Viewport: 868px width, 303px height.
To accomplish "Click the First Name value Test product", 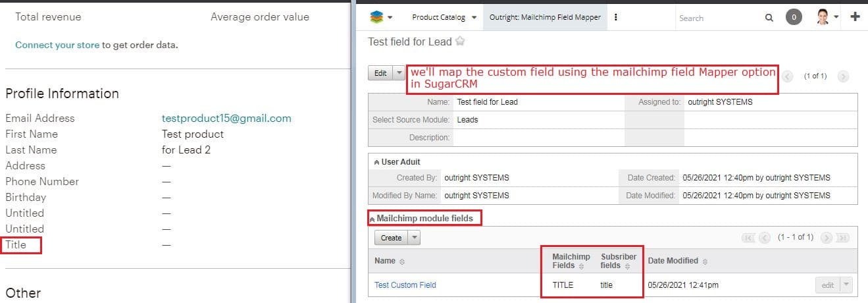I will pos(193,134).
